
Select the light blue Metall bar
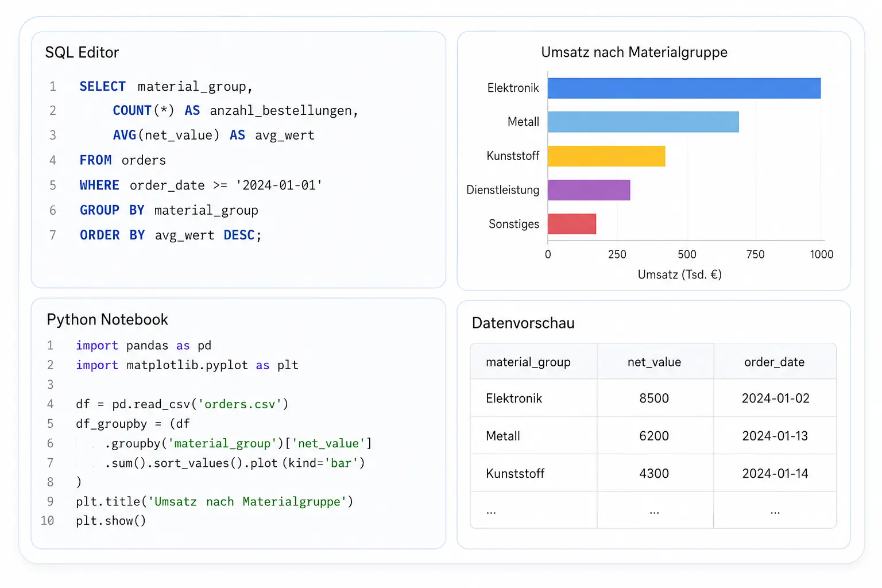pos(643,122)
